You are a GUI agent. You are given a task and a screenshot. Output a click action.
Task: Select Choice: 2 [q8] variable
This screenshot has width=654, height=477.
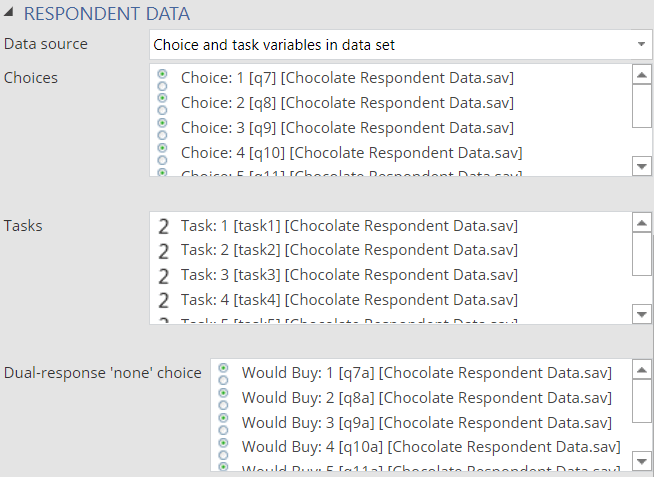tap(347, 103)
